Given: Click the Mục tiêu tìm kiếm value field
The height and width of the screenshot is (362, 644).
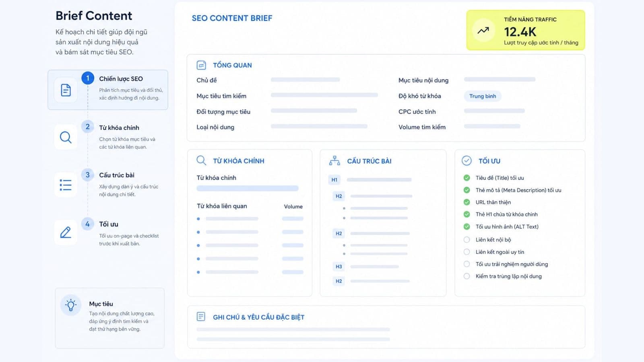Looking at the screenshot, I should tap(324, 95).
